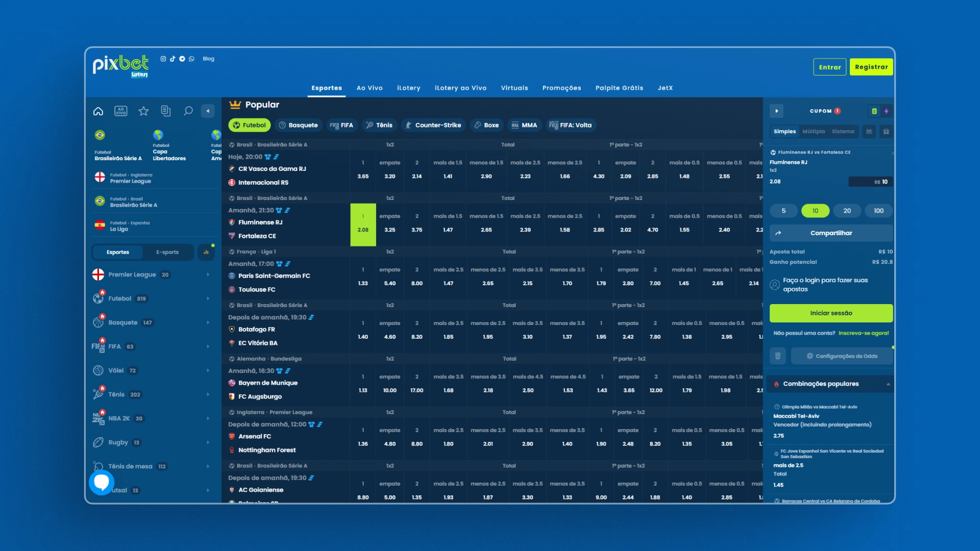Open the Instagram social icon
The image size is (980, 551).
tap(163, 59)
